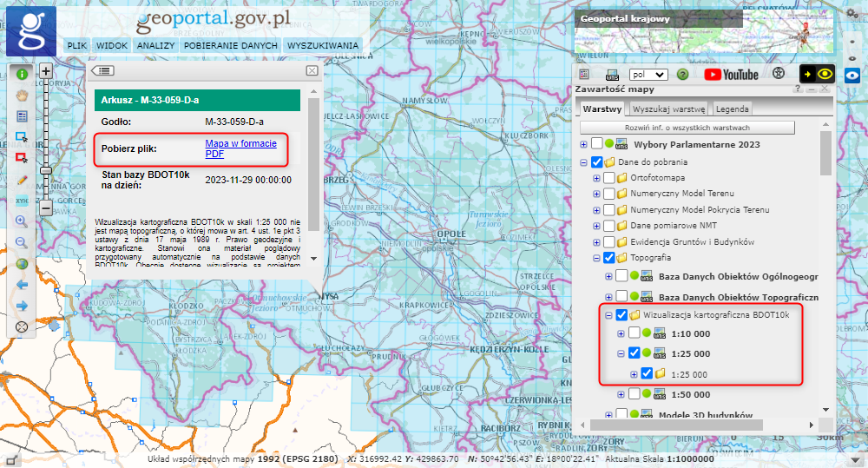Uncheck the Wizualizacja kartograficzna BDOT10k checkbox

tap(621, 315)
